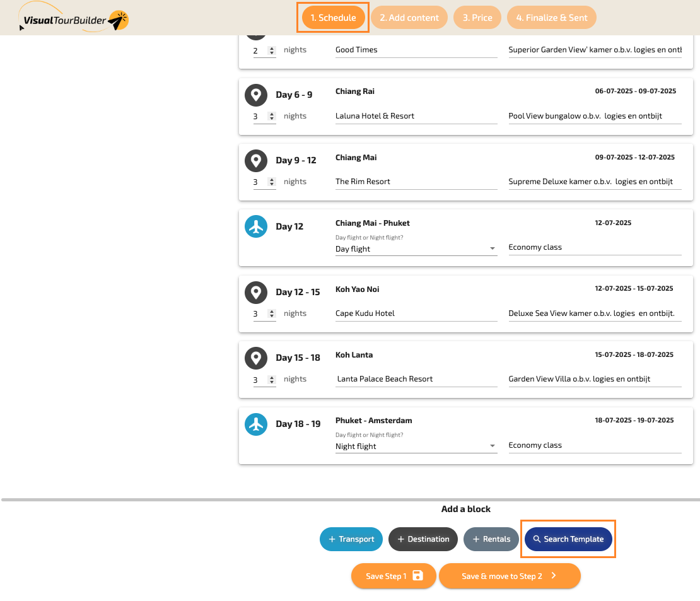This screenshot has height=601, width=700.
Task: Adjust nights stepper for Good Times stay
Action: coord(271,50)
